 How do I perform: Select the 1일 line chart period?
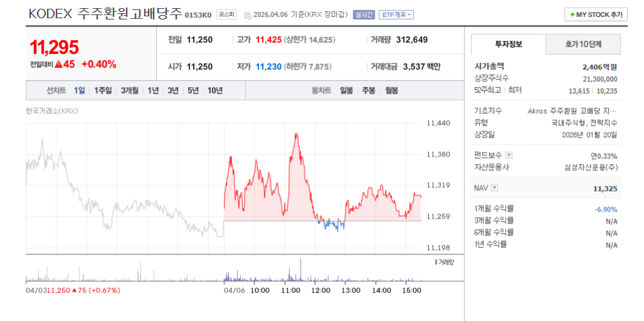point(79,90)
